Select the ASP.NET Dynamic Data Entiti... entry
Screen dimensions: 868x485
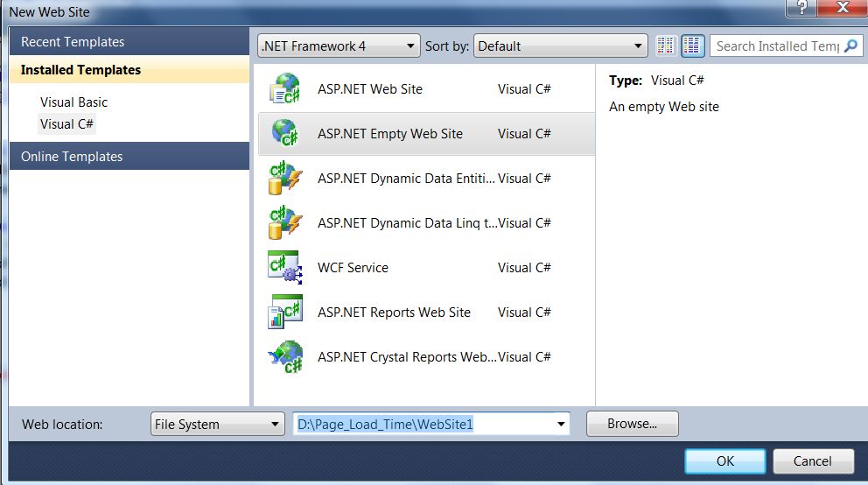coord(406,179)
